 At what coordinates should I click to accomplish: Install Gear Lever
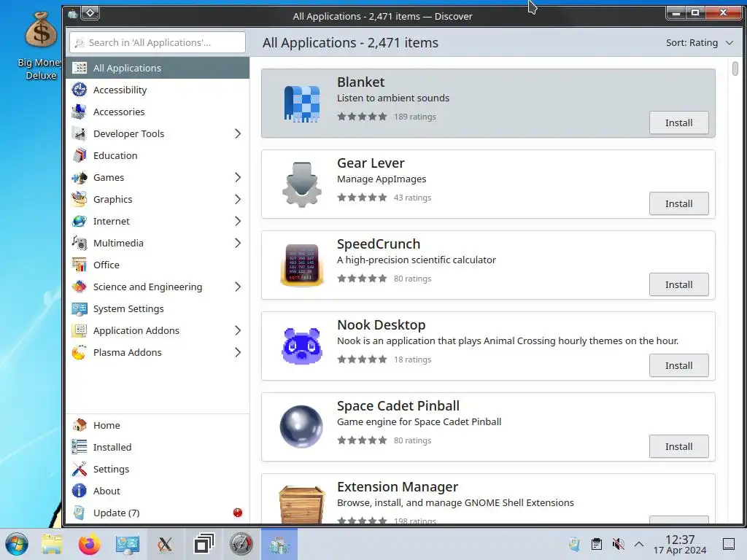(678, 204)
